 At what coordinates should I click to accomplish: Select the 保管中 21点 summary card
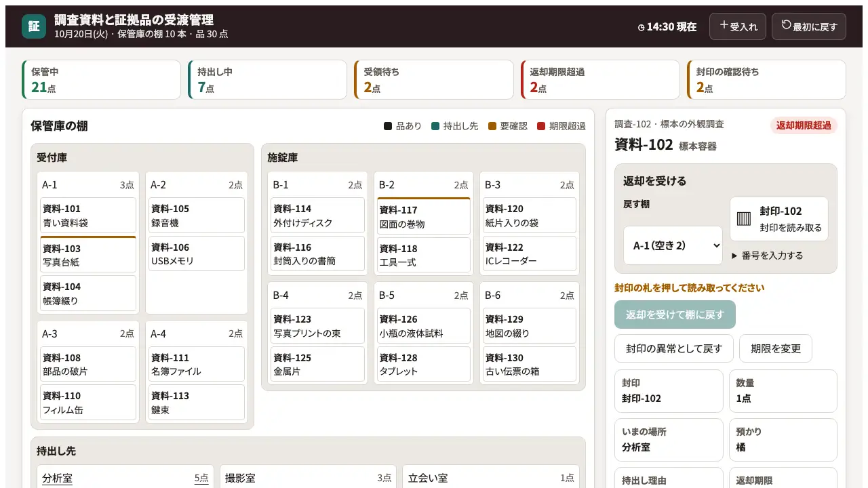point(102,80)
